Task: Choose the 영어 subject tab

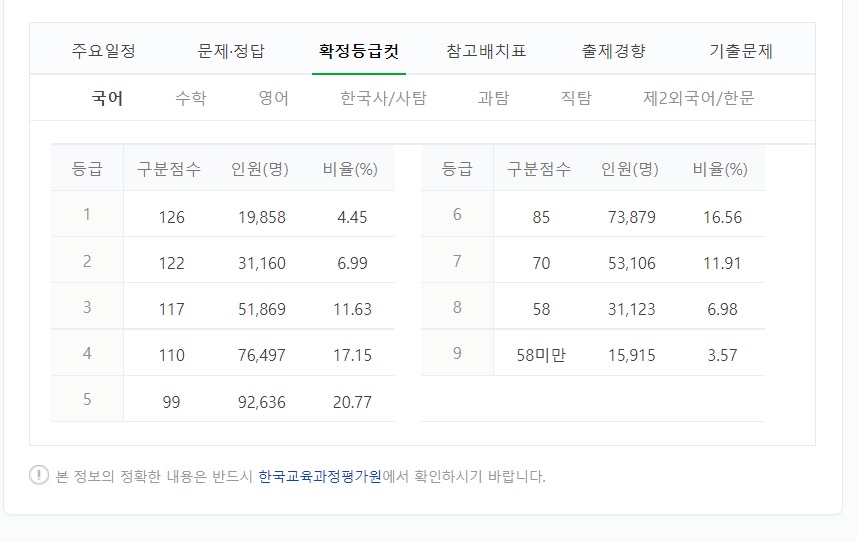Action: point(273,98)
